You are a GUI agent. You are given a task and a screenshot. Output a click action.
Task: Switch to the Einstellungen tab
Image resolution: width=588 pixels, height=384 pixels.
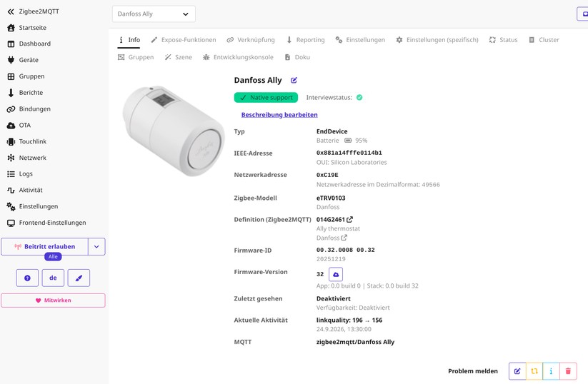click(360, 40)
